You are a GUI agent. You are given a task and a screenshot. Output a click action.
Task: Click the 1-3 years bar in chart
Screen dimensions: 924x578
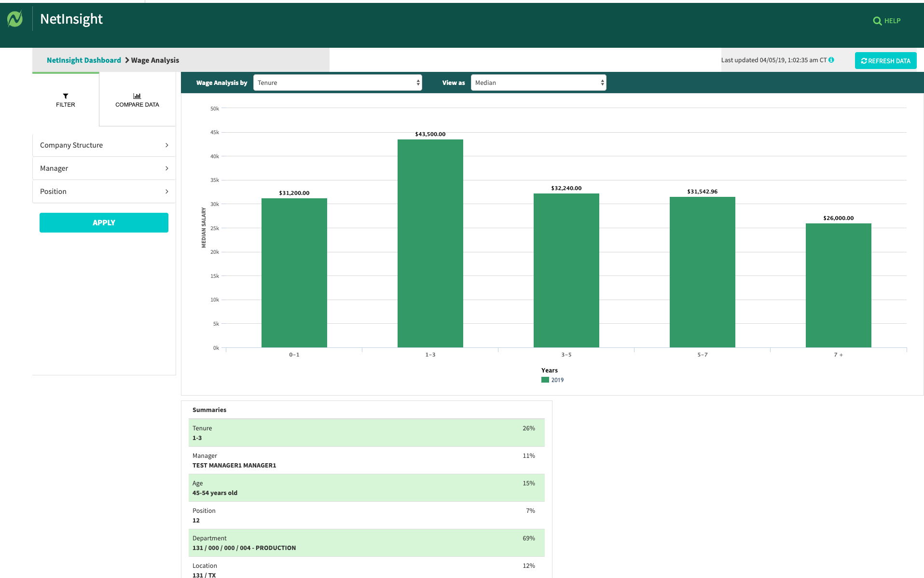pyautogui.click(x=430, y=243)
